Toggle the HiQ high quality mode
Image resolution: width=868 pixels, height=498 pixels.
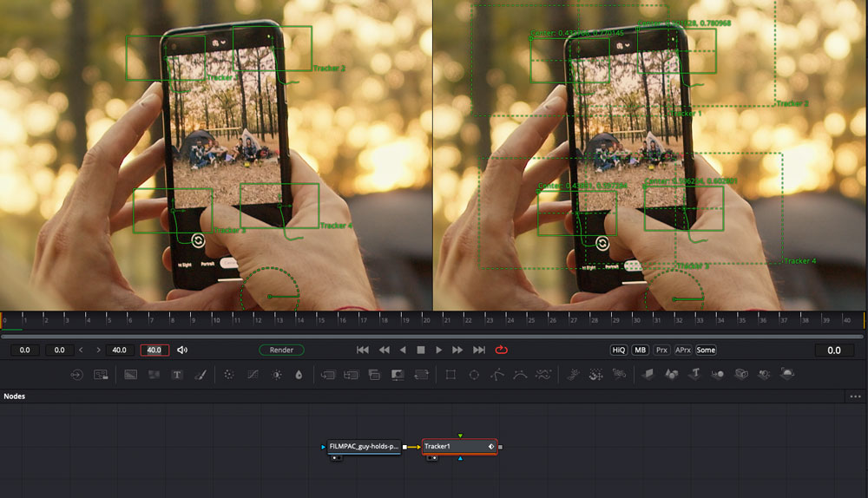click(618, 350)
